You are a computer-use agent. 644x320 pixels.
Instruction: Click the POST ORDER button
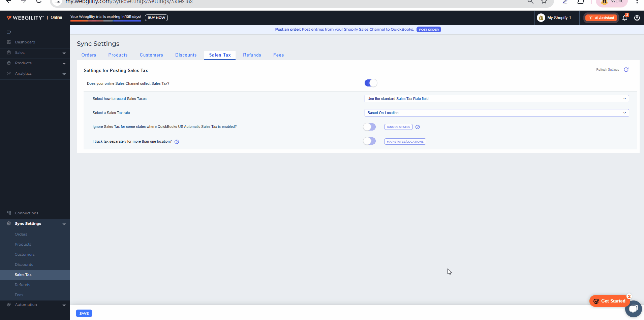point(429,30)
